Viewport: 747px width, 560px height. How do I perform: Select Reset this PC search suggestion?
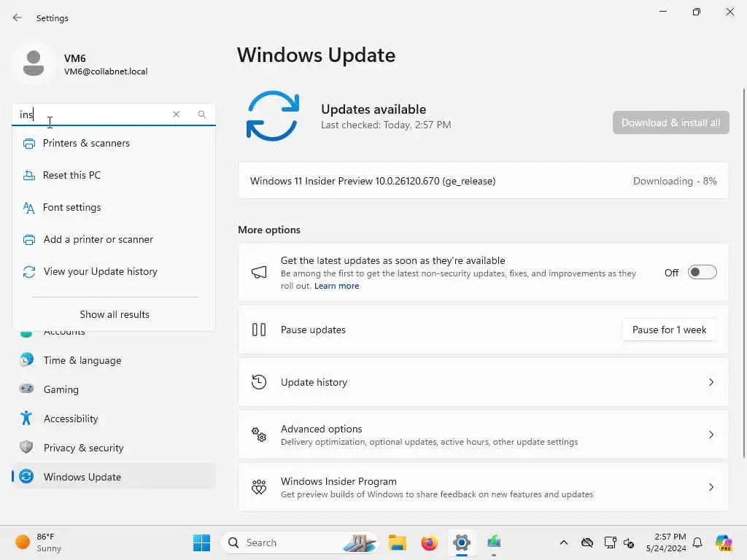[113, 175]
